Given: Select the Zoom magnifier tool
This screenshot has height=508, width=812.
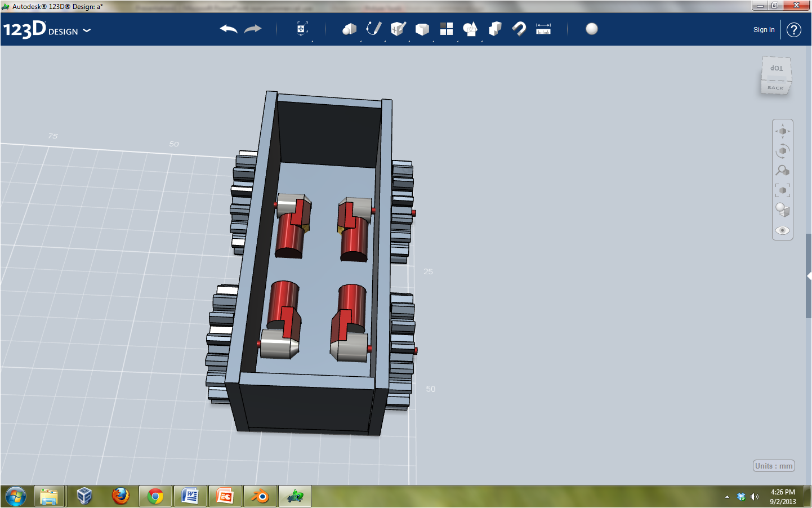Looking at the screenshot, I should [x=783, y=170].
